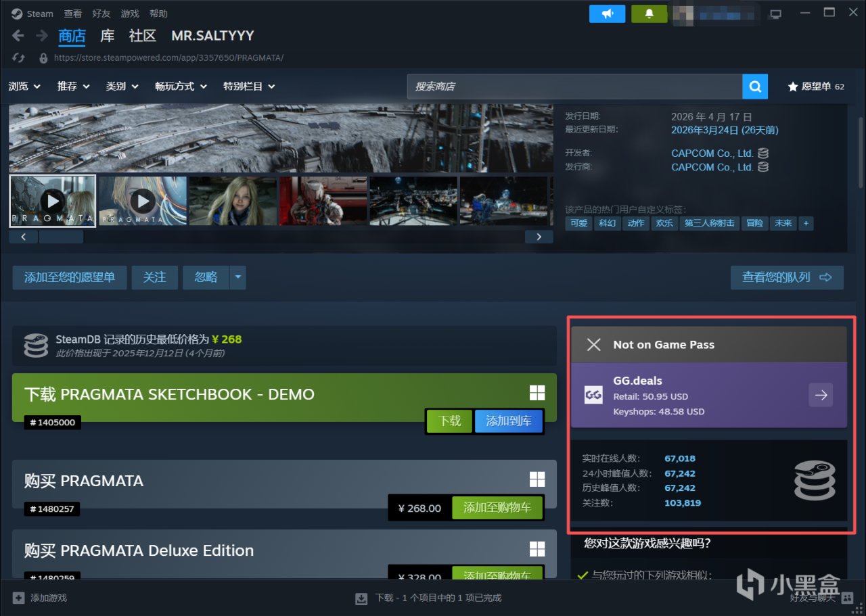Open the 类别 dropdown menu
The image size is (866, 616).
pos(122,87)
